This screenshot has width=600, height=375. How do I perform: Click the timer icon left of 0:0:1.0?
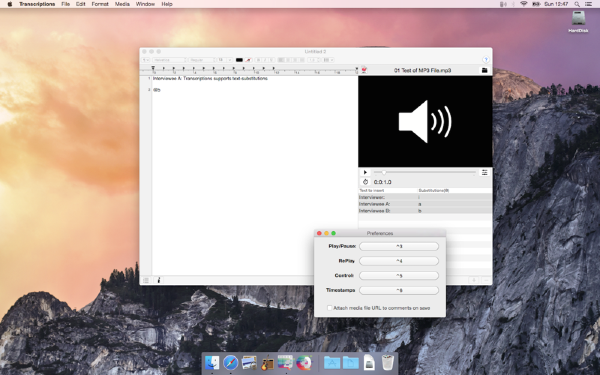(365, 182)
